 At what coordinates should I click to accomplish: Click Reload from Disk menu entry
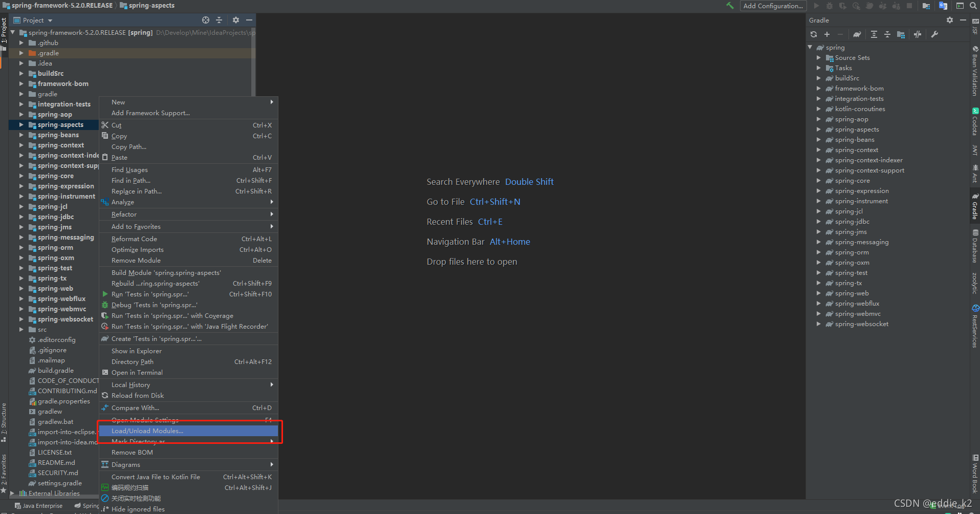(188, 395)
